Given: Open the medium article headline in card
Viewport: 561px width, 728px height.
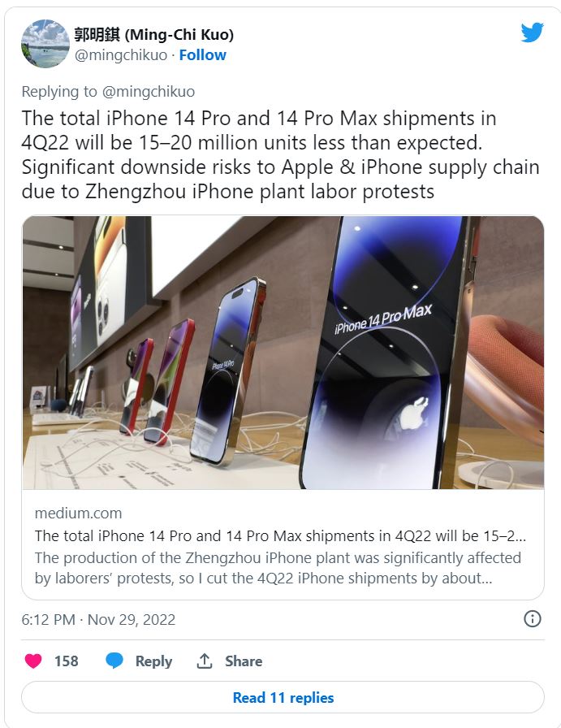Looking at the screenshot, I should pos(280,535).
